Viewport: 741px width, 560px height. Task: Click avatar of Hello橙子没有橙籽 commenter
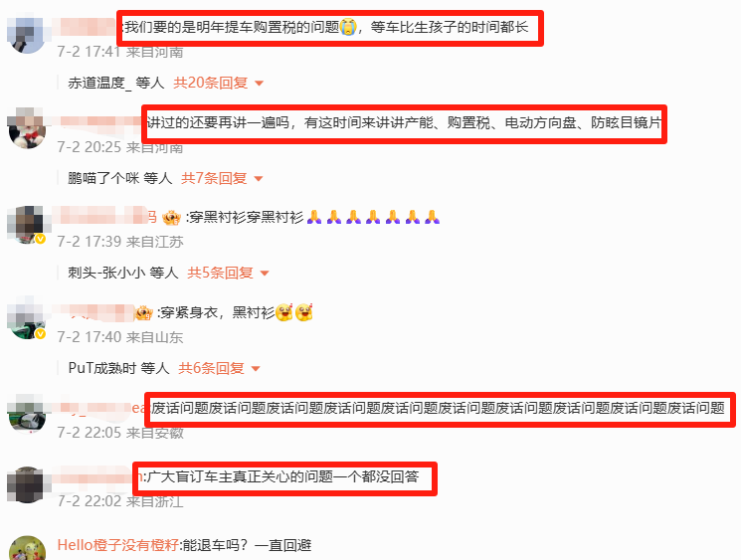[x=28, y=548]
